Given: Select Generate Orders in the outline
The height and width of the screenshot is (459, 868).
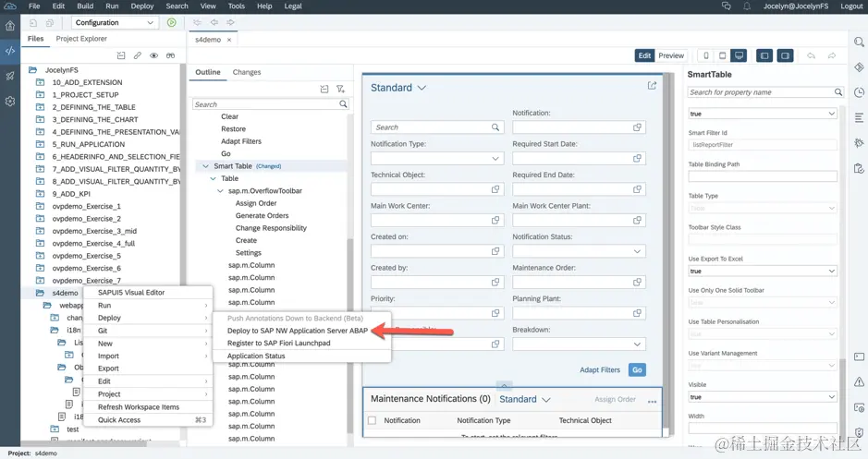Looking at the screenshot, I should pyautogui.click(x=262, y=216).
